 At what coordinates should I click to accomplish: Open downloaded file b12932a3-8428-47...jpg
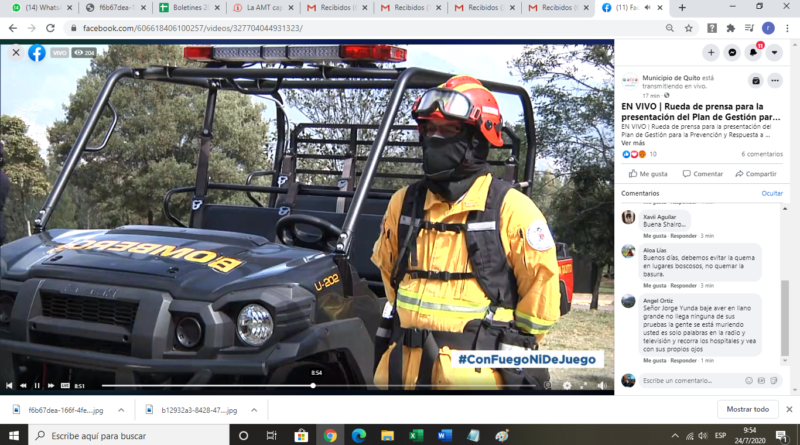coord(192,410)
